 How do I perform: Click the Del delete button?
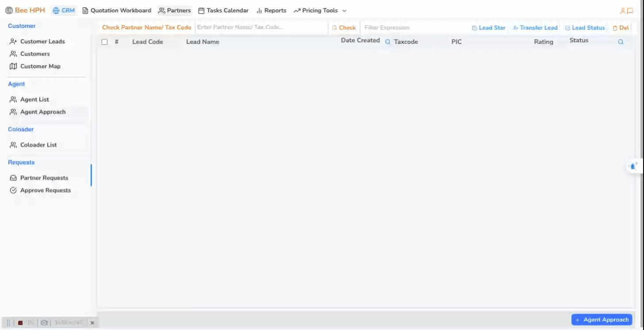pyautogui.click(x=621, y=27)
